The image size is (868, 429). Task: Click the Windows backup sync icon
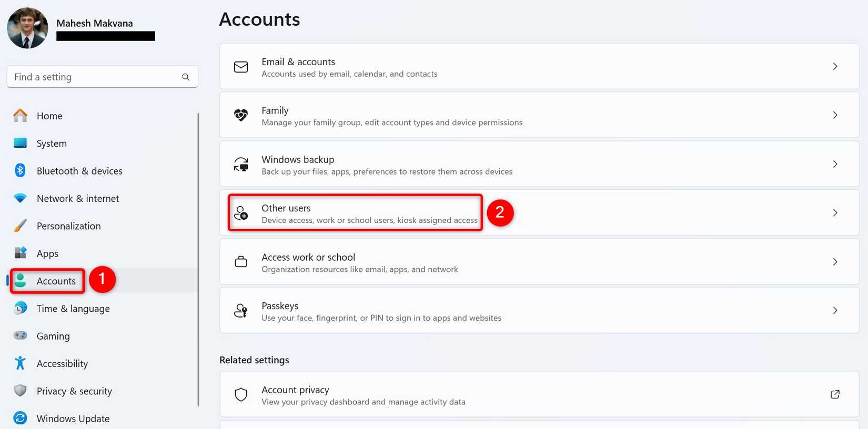(241, 165)
